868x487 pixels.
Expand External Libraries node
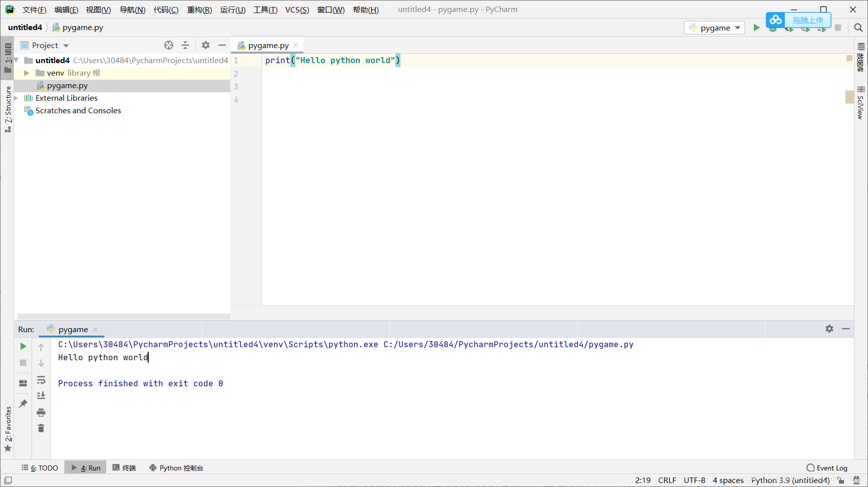tap(17, 98)
